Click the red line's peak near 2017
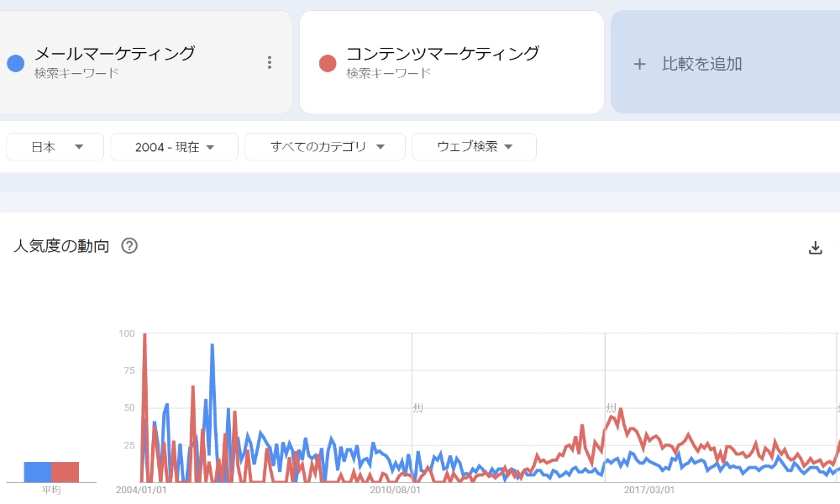Screen dimensions: 840x504 [620, 409]
